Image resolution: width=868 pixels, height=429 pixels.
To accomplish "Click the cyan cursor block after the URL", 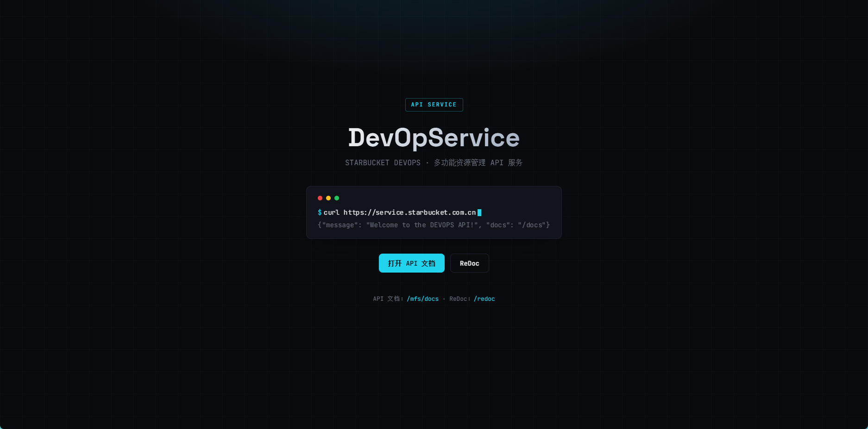I will (x=479, y=212).
